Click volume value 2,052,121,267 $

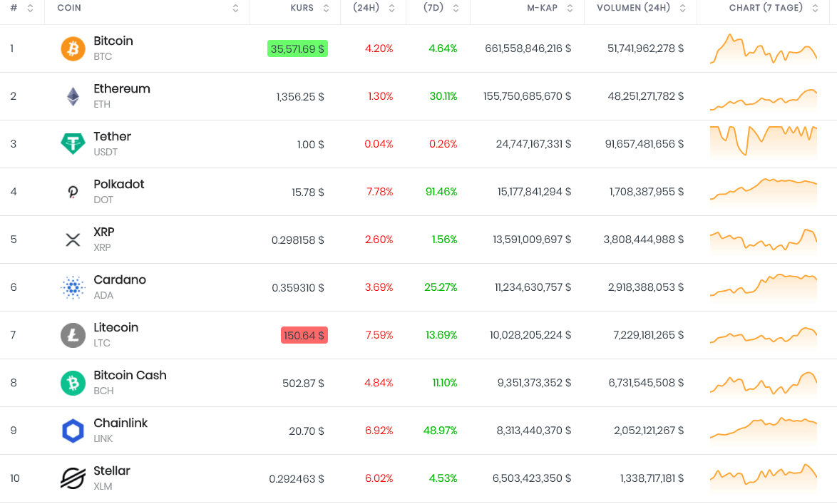[x=649, y=431]
